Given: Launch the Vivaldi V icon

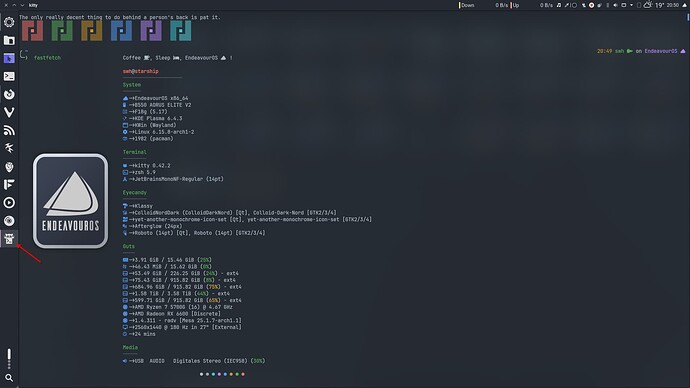Looking at the screenshot, I should pos(9,112).
